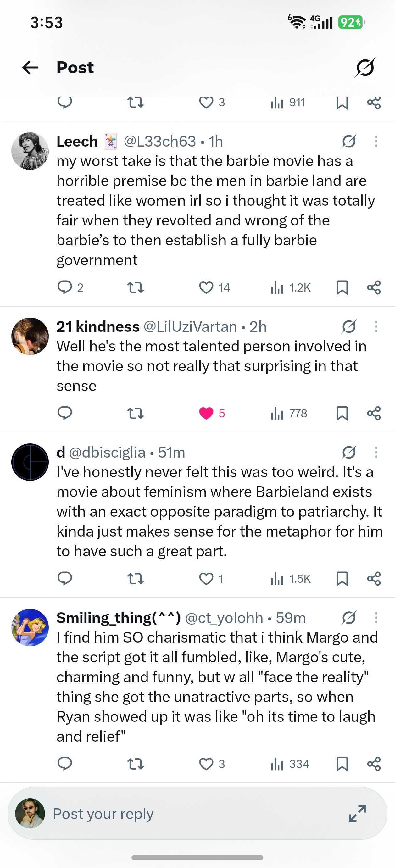Open three-dot menu on 21 kindness post

tap(376, 326)
